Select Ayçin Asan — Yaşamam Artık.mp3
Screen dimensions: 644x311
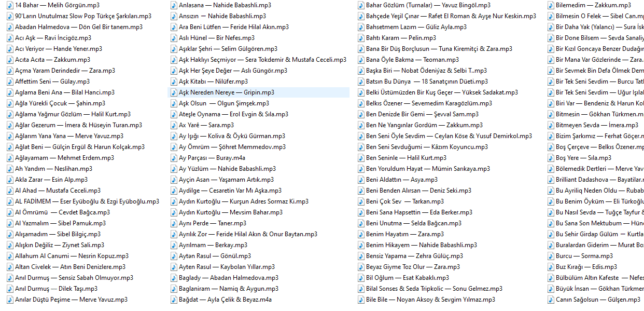point(227,180)
